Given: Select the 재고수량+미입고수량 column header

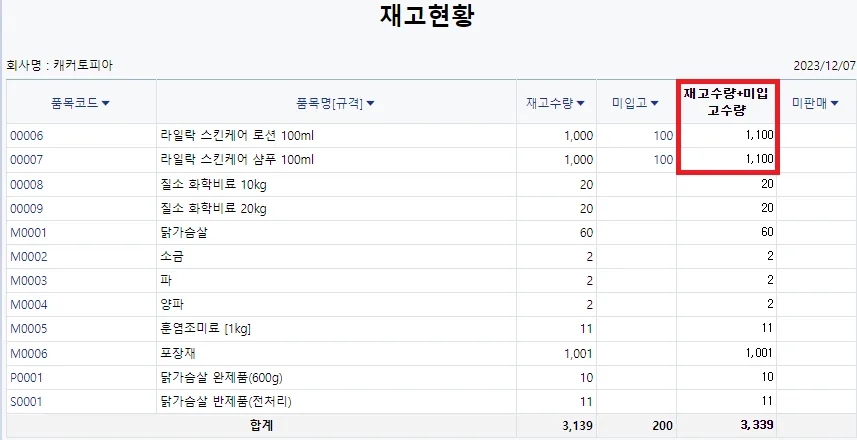Looking at the screenshot, I should 726,102.
